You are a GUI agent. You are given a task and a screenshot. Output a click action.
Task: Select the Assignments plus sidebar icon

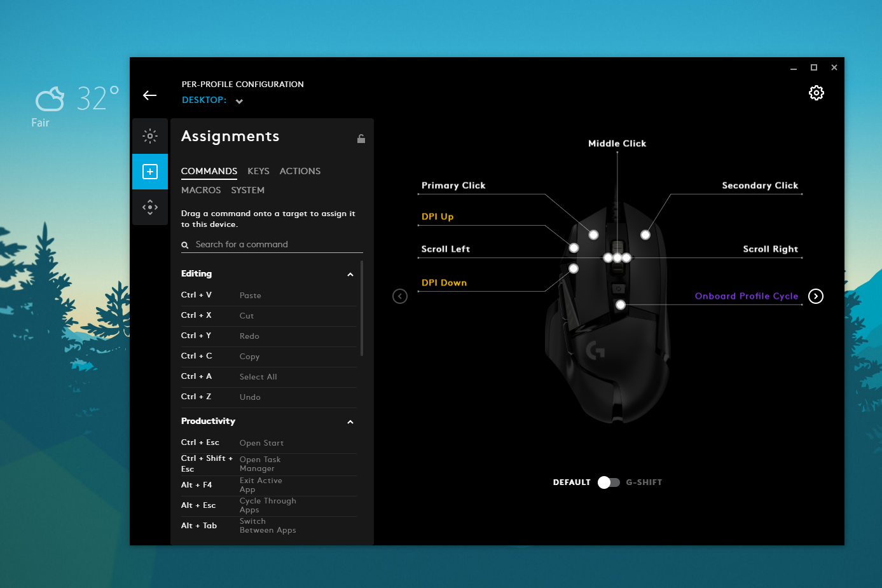(x=150, y=172)
